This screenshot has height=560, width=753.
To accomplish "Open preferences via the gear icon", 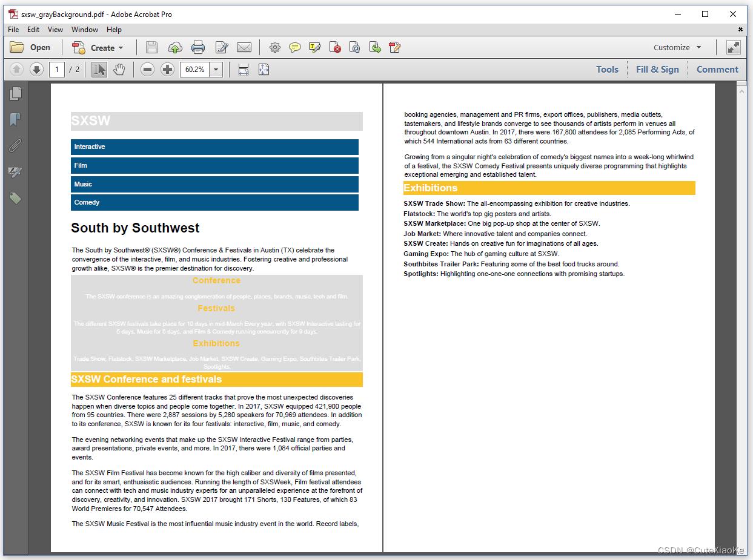I will pos(275,47).
